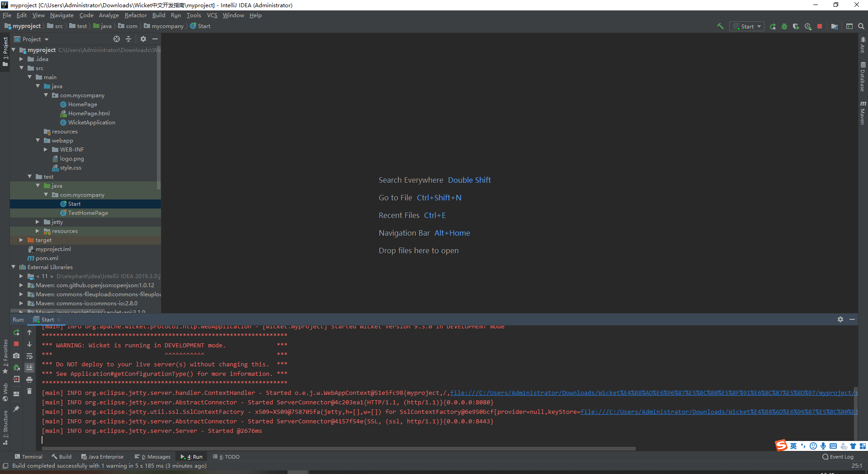The width and height of the screenshot is (868, 474).
Task: Click the Search Everywhere magnifier icon
Action: pyautogui.click(x=861, y=26)
